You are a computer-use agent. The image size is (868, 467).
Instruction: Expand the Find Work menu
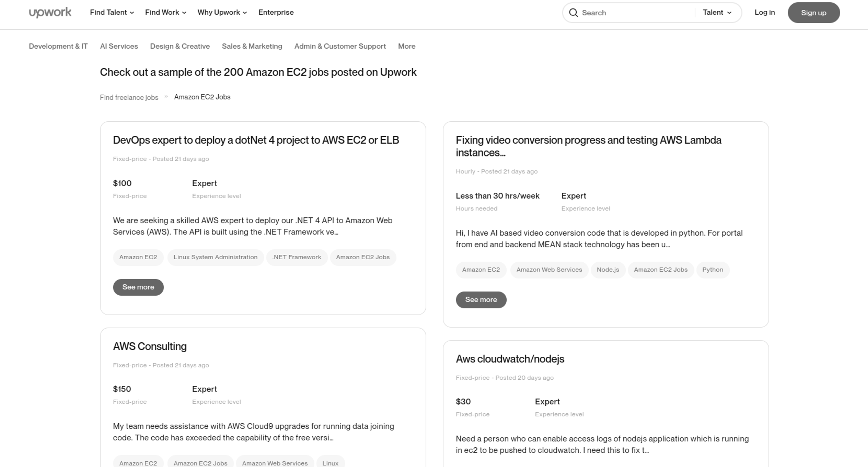[x=165, y=12]
